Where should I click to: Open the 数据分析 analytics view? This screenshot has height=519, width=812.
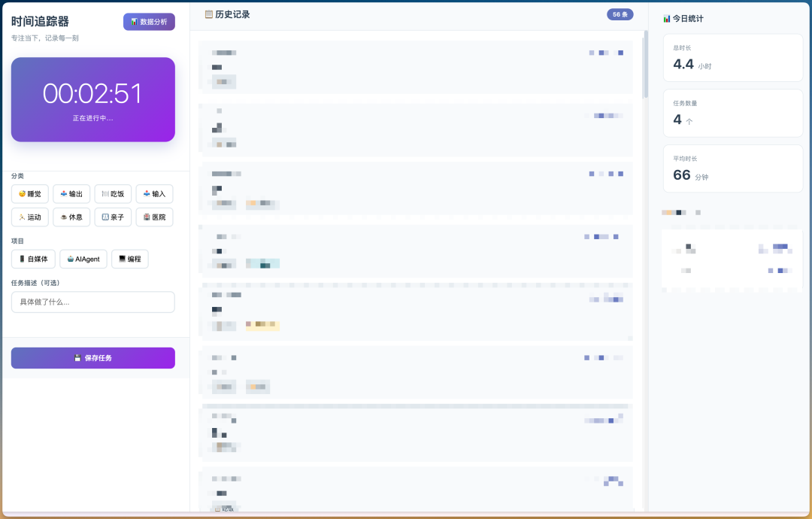point(149,22)
